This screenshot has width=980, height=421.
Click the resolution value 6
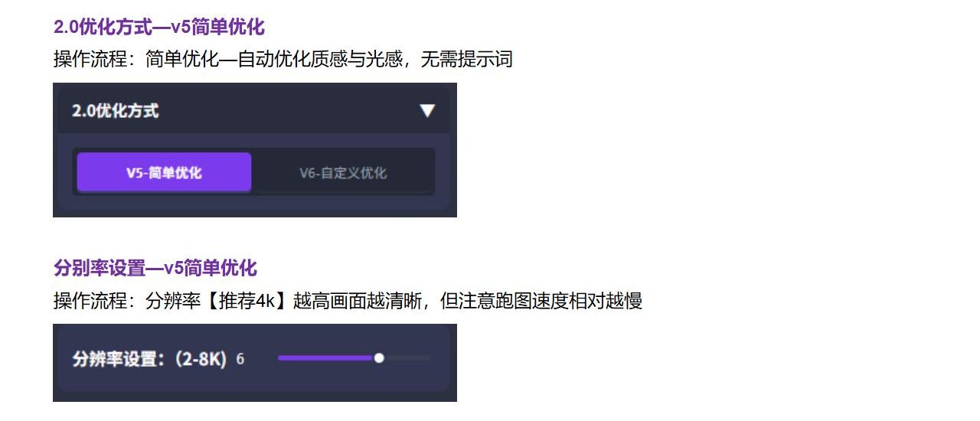coord(240,359)
